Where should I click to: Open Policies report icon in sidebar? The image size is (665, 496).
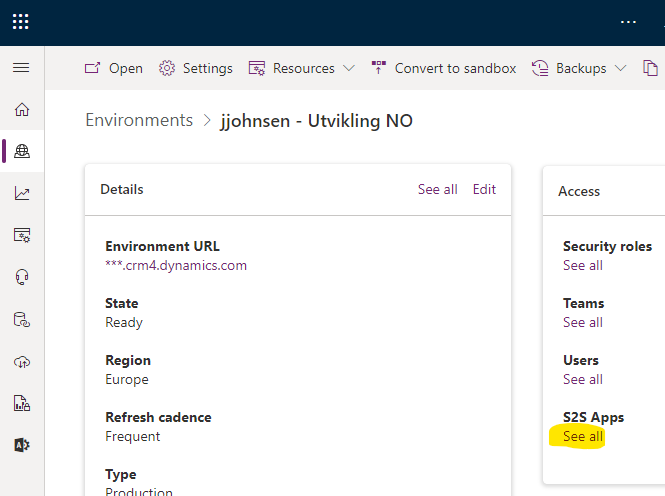click(x=22, y=403)
